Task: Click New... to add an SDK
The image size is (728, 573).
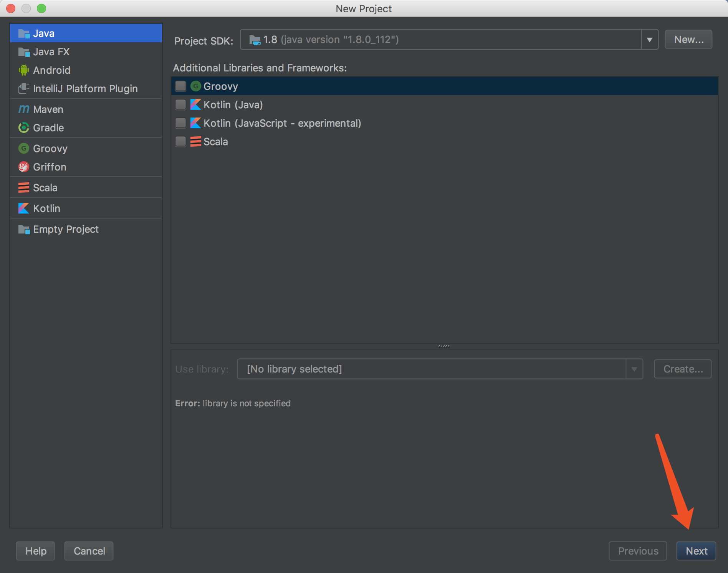Action: (688, 40)
